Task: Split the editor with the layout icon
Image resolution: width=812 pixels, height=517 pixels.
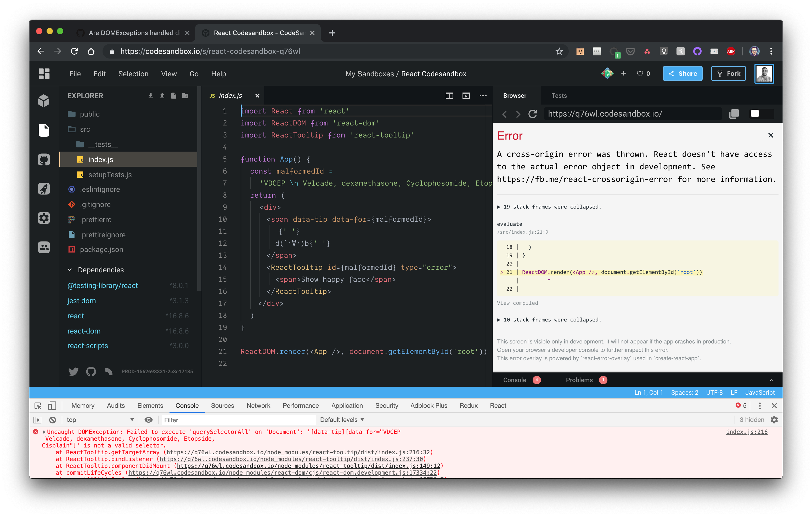Action: (x=449, y=96)
